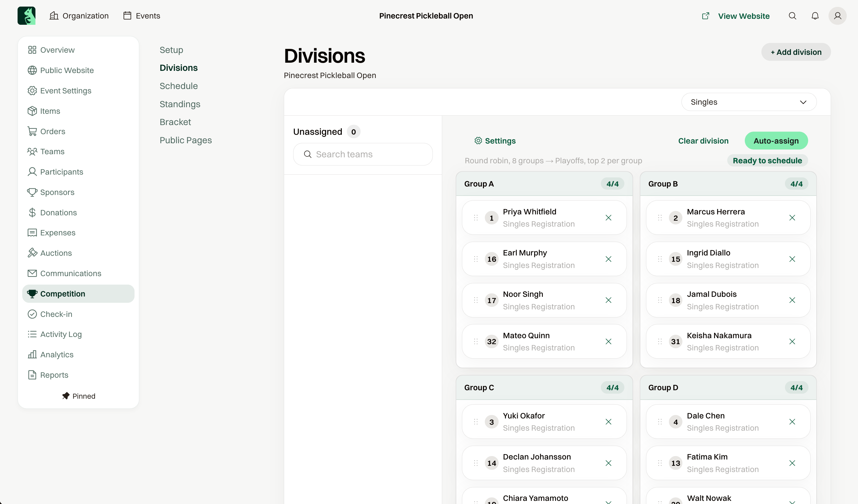The image size is (858, 504).
Task: Select the Declan Johansson team card
Action: pyautogui.click(x=544, y=463)
